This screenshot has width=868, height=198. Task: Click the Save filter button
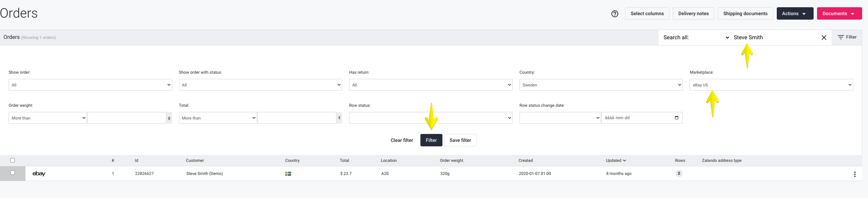[460, 140]
